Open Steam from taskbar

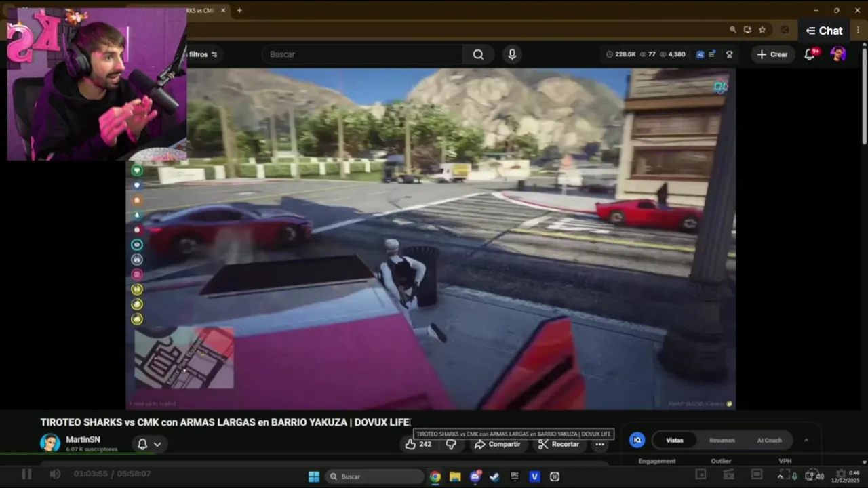(x=494, y=476)
